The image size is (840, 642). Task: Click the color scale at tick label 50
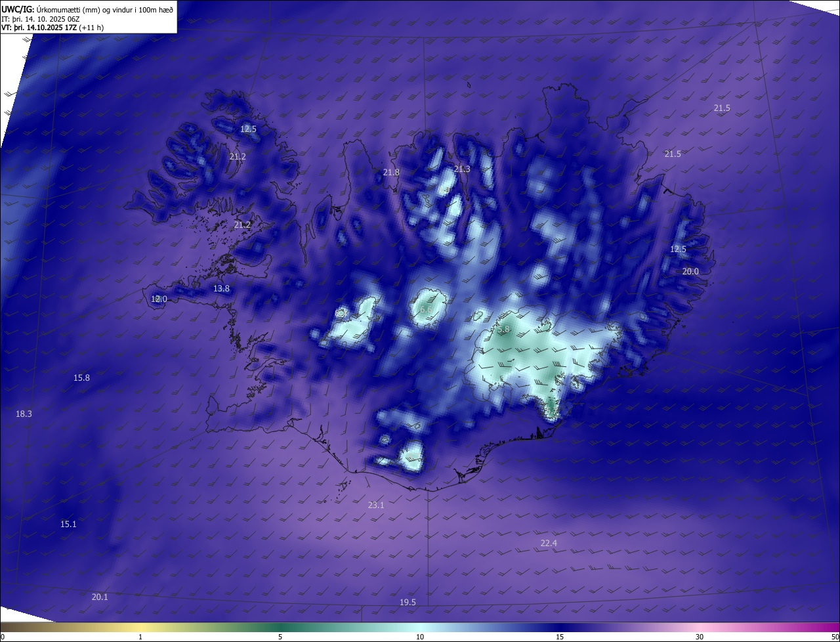[835, 637]
